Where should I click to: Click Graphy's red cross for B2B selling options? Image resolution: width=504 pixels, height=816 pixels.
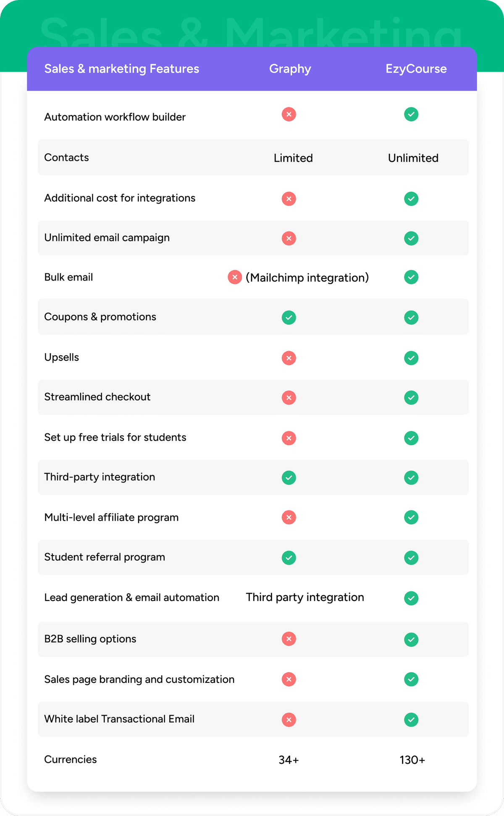tap(289, 639)
